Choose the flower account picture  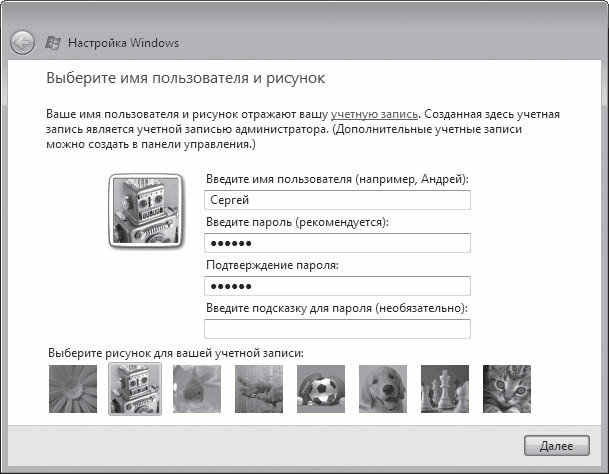[73, 388]
